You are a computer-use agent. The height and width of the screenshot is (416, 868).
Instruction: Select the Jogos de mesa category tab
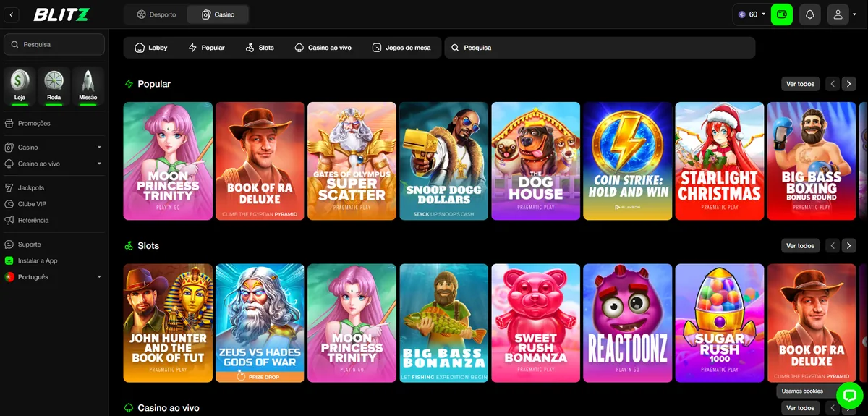[x=401, y=48]
